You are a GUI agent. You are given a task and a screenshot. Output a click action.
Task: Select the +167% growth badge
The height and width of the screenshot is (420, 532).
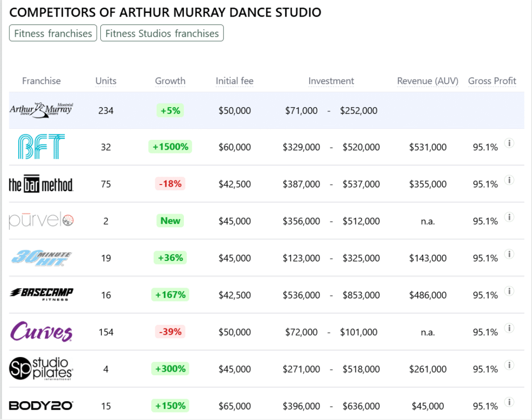(170, 295)
